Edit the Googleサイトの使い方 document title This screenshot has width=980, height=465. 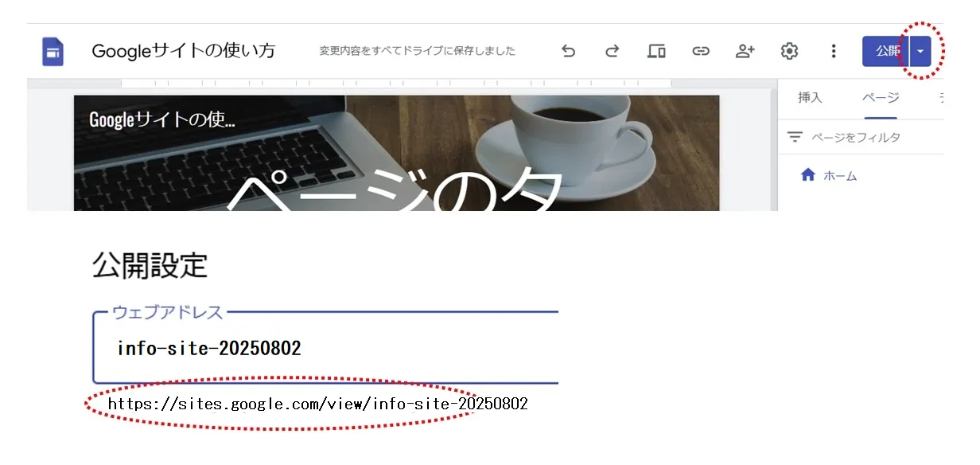184,51
